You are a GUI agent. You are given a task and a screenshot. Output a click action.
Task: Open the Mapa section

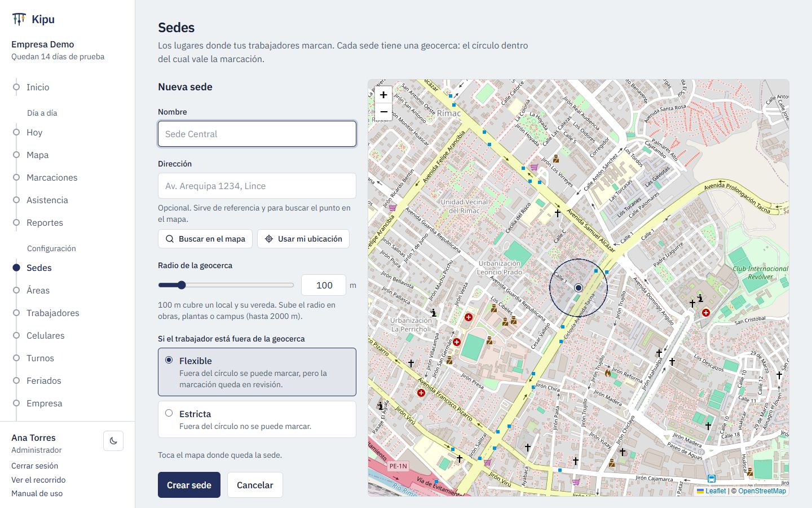tap(37, 155)
